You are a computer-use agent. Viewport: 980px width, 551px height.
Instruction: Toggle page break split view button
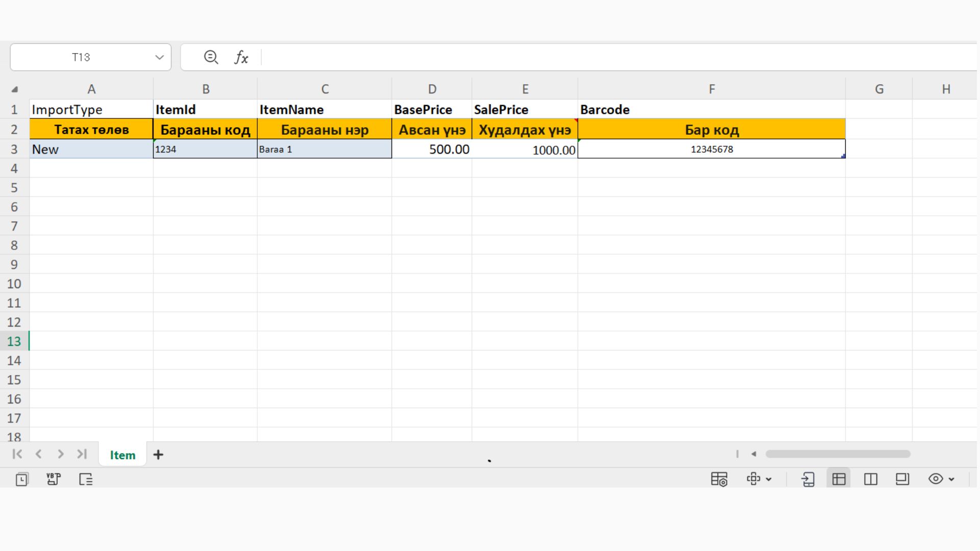870,479
